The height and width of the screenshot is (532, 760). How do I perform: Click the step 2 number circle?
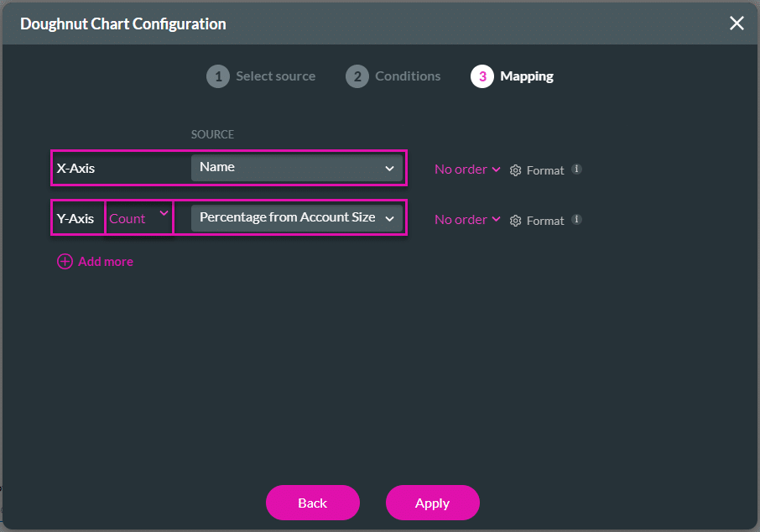pyautogui.click(x=357, y=76)
